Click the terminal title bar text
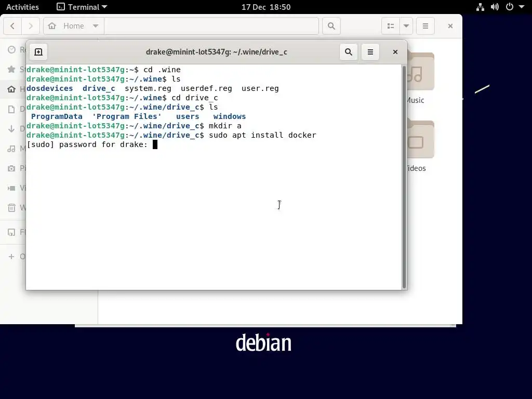The image size is (532, 399). tap(217, 52)
